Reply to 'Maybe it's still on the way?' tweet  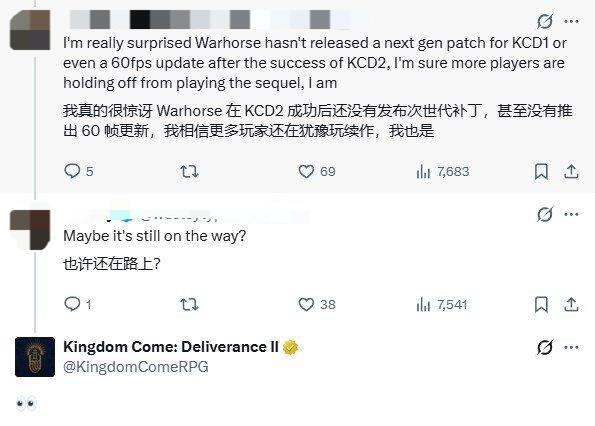point(78,304)
